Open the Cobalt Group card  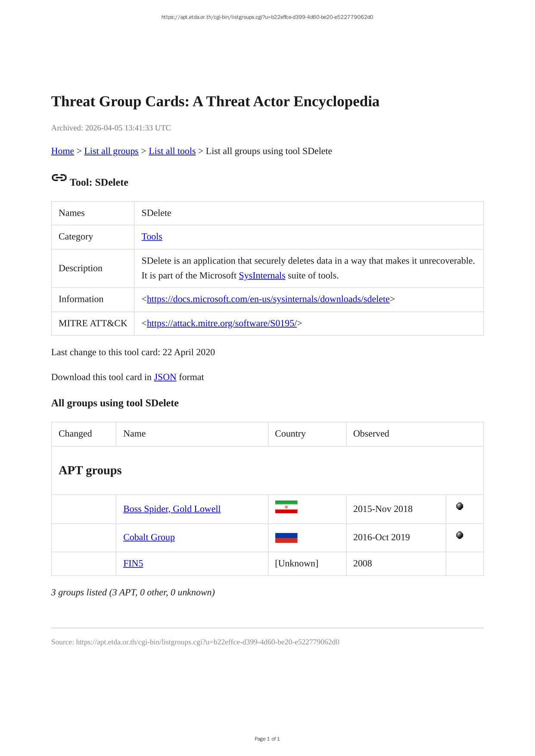pyautogui.click(x=149, y=537)
